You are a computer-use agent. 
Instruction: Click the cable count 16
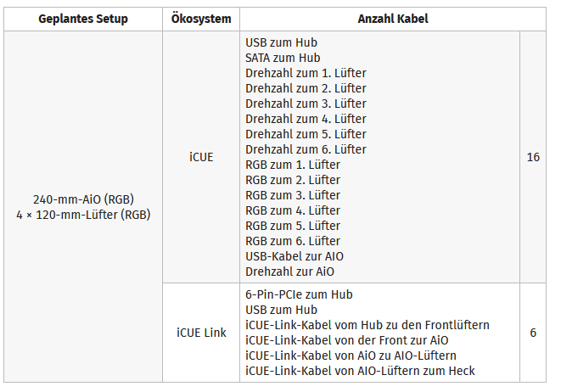(x=533, y=157)
